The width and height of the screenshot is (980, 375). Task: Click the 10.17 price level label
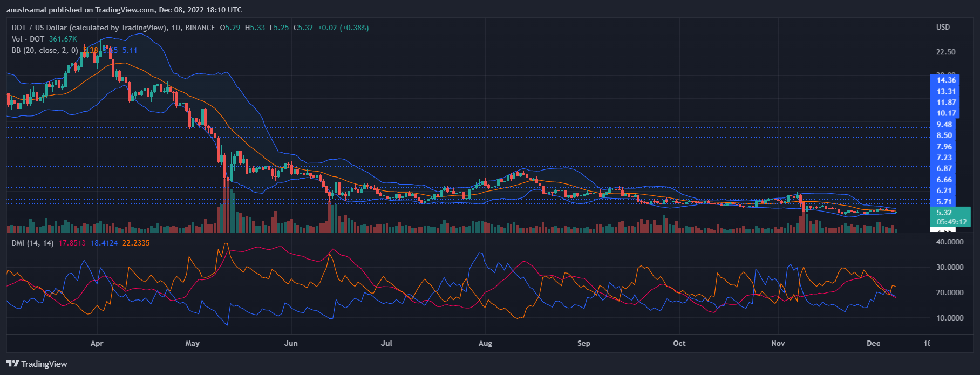pos(946,113)
